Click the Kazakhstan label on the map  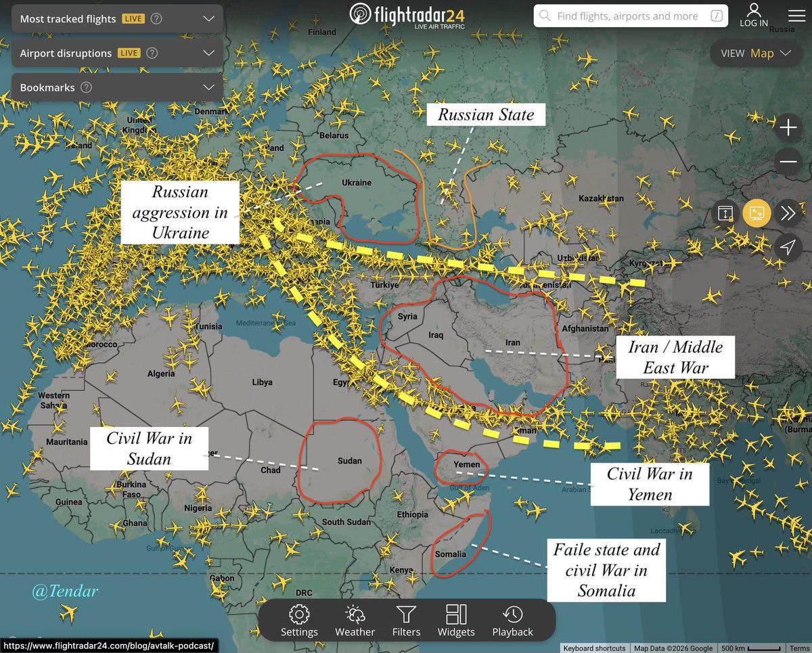pos(601,198)
